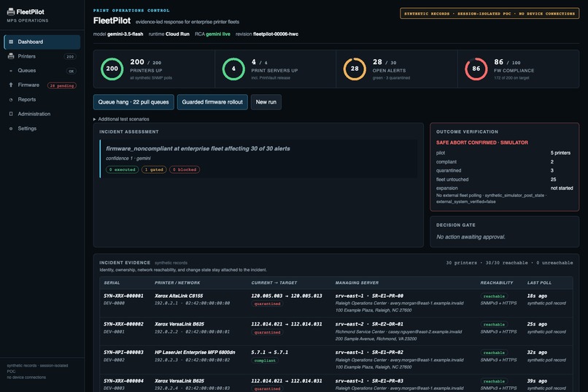
Task: Click the 4 print servers up ring gauge
Action: (233, 69)
